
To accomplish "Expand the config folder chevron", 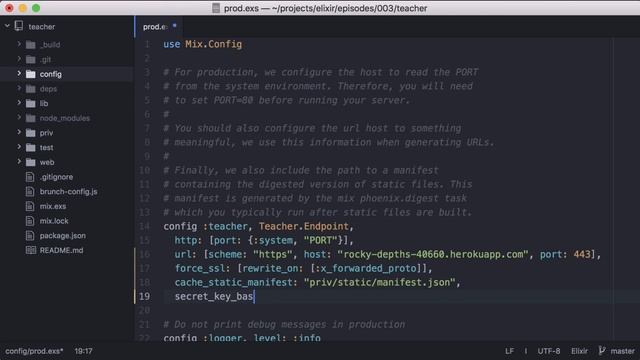I will 19,73.
